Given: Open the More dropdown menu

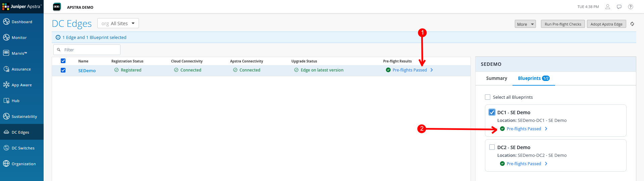Looking at the screenshot, I should point(525,24).
